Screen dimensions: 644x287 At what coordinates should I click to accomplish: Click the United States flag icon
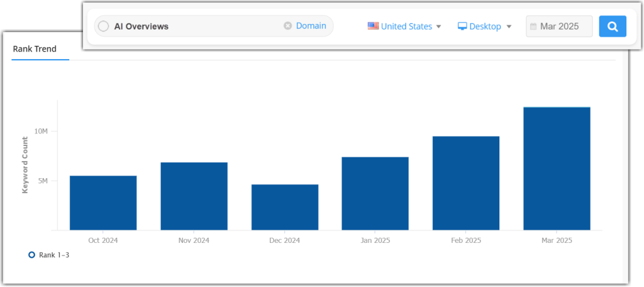(x=373, y=26)
